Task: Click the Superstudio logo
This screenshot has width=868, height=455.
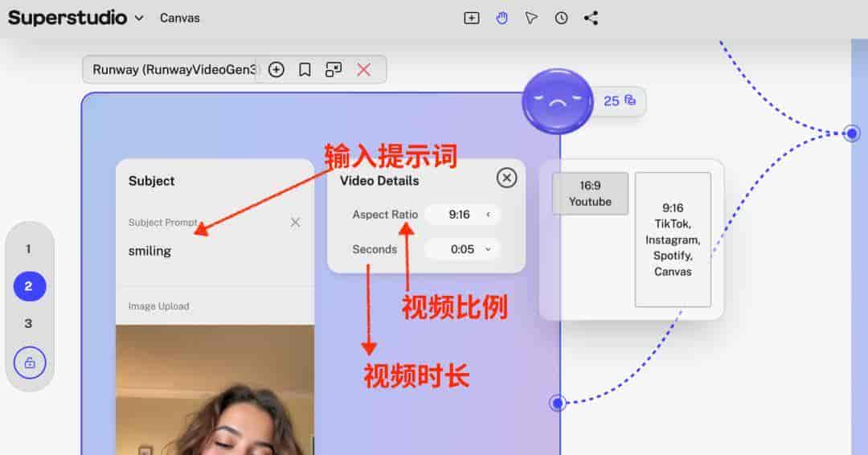Action: pos(68,18)
